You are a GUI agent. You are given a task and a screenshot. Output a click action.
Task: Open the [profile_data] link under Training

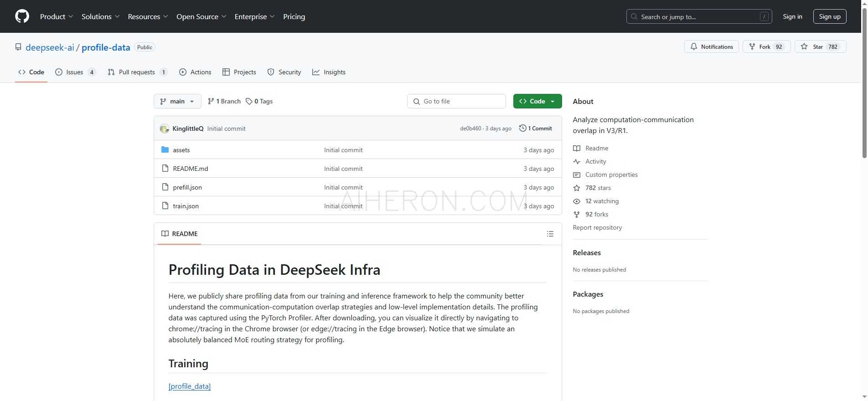(190, 386)
